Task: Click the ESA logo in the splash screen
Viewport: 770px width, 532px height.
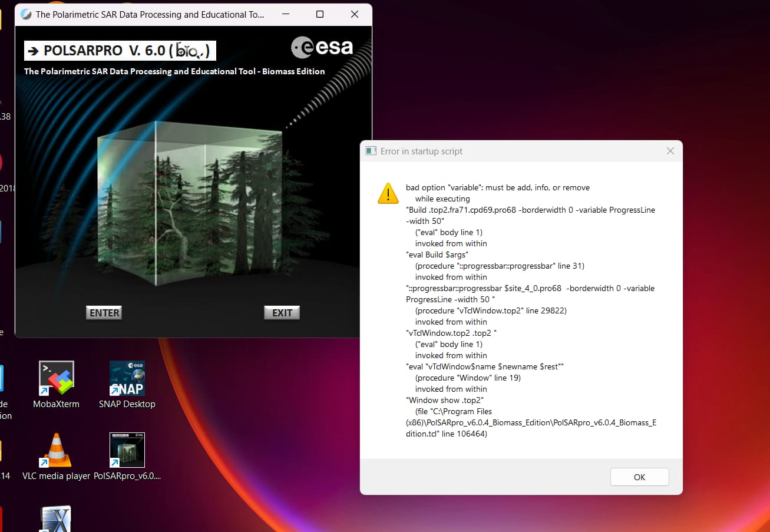Action: 322,47
